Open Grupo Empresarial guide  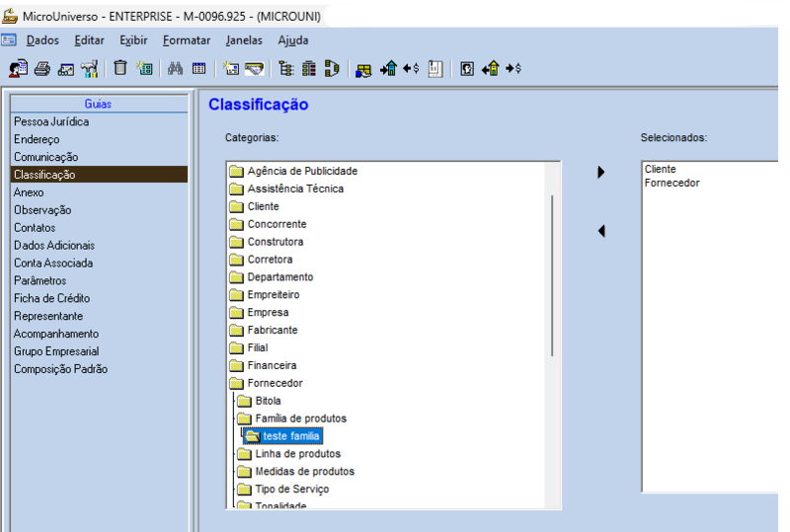coord(99,350)
